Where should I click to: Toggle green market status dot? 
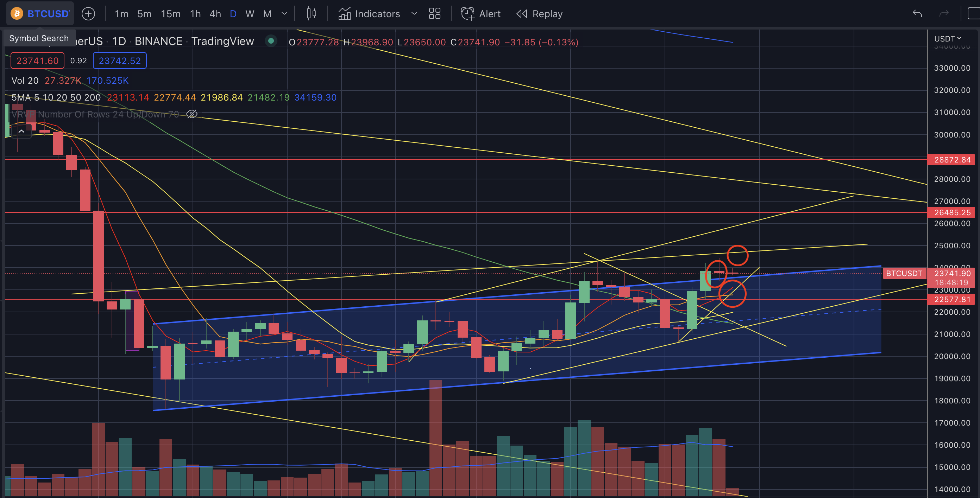click(x=271, y=41)
